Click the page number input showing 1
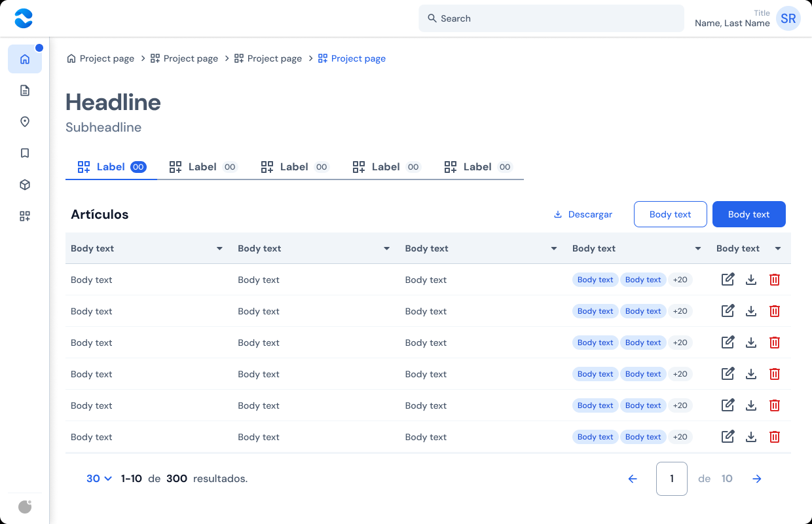 672,479
